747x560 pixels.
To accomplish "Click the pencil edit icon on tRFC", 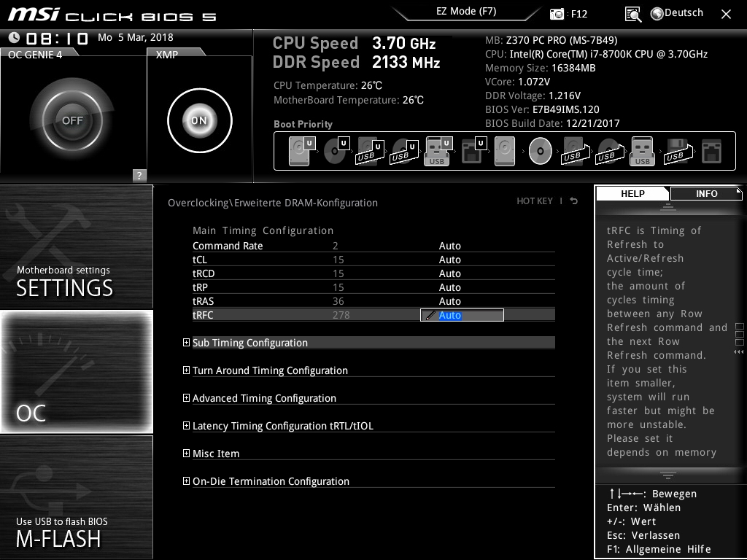I will [x=430, y=315].
